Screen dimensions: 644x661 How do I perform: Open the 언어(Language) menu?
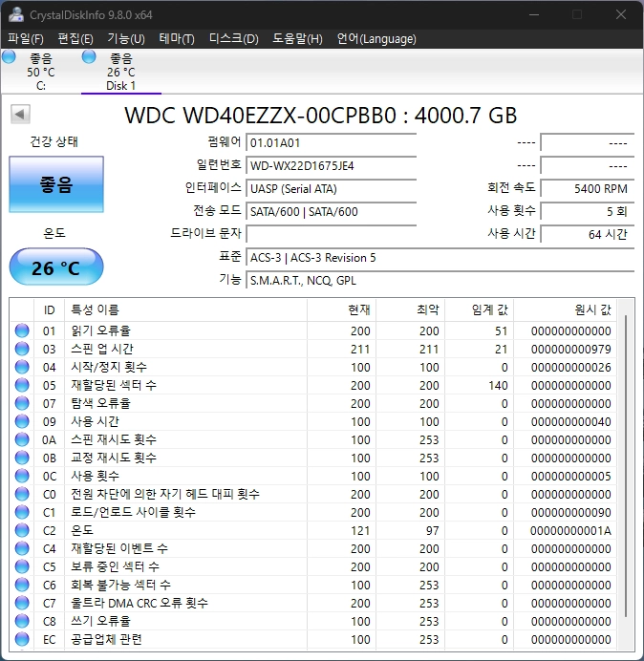point(376,39)
